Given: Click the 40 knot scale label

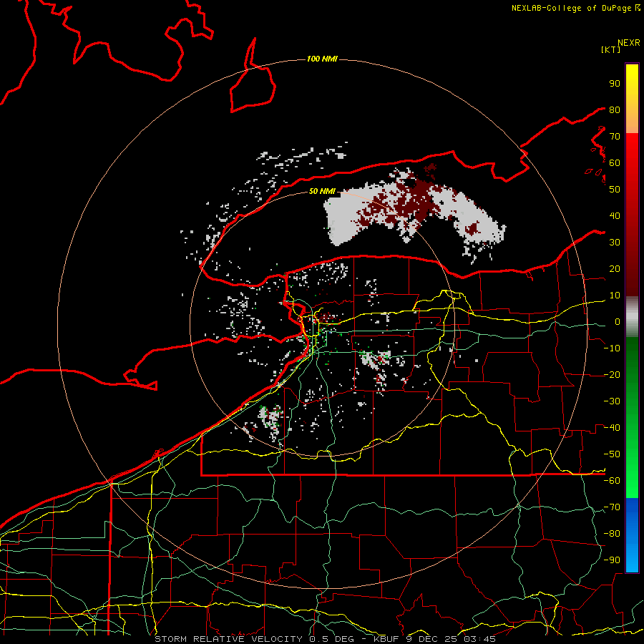Looking at the screenshot, I should point(615,215).
